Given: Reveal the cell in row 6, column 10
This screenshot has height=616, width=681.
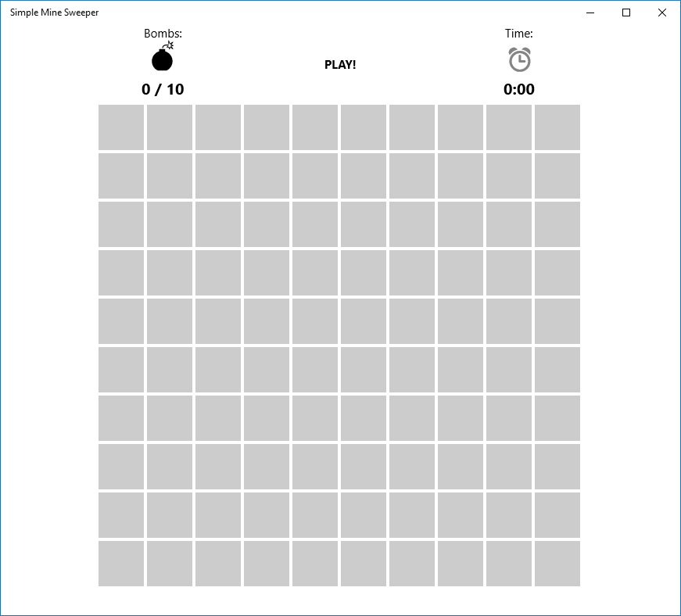Looking at the screenshot, I should (x=557, y=370).
